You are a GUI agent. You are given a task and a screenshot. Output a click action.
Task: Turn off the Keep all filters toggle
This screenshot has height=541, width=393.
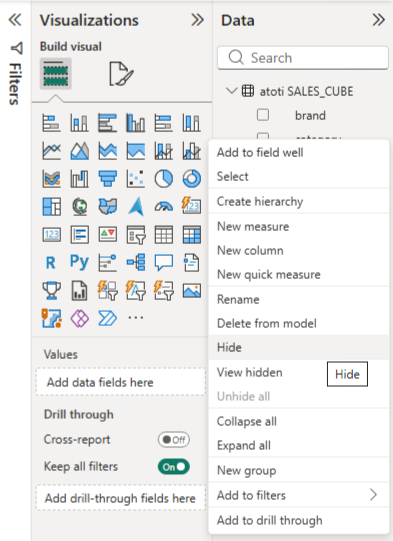click(x=174, y=467)
